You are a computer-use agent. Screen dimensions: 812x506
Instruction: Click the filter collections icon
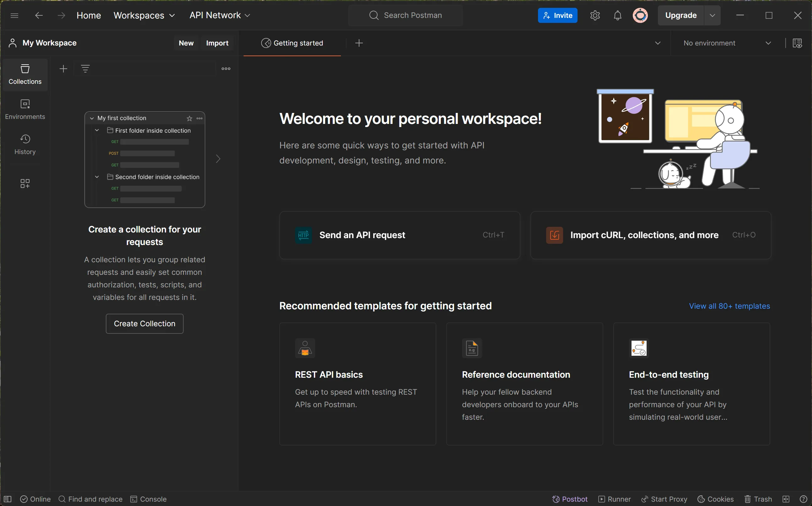(x=85, y=69)
